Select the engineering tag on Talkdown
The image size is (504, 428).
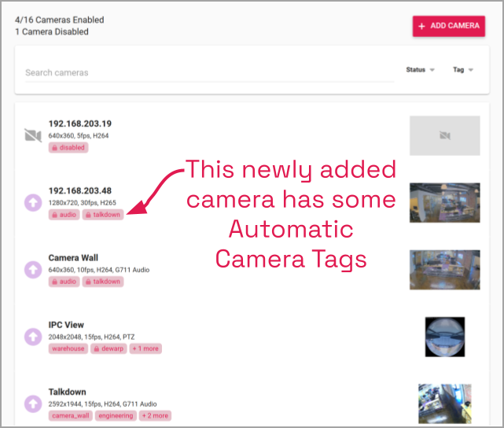pyautogui.click(x=116, y=415)
